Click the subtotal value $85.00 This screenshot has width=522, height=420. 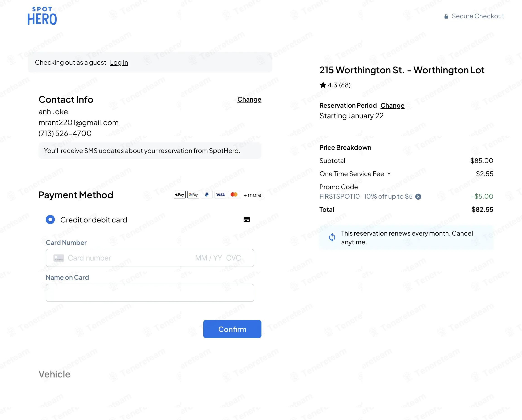(x=482, y=161)
